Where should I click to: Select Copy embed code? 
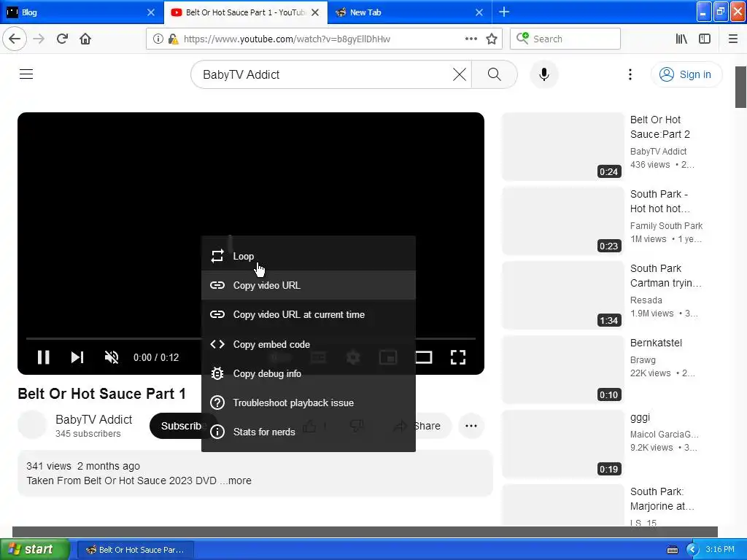(x=309, y=344)
